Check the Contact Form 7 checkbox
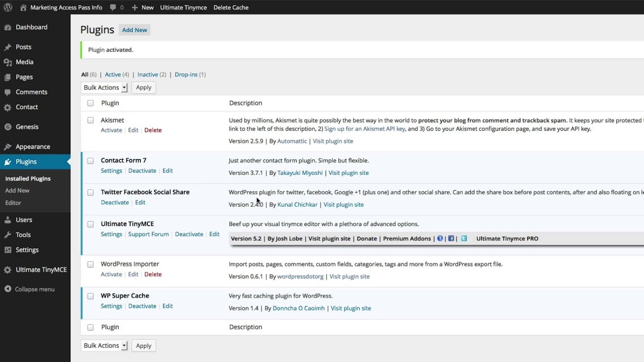 click(91, 161)
